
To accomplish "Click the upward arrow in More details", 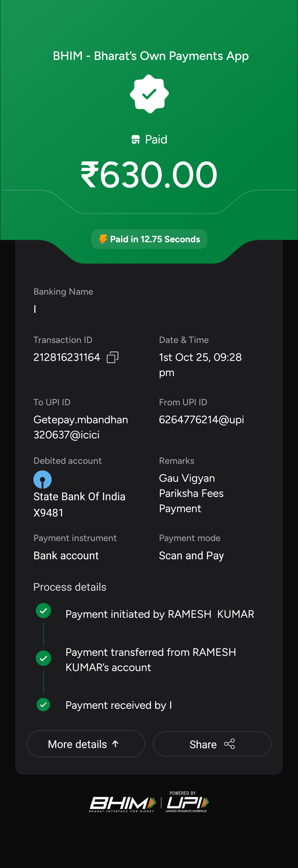I will 115,744.
